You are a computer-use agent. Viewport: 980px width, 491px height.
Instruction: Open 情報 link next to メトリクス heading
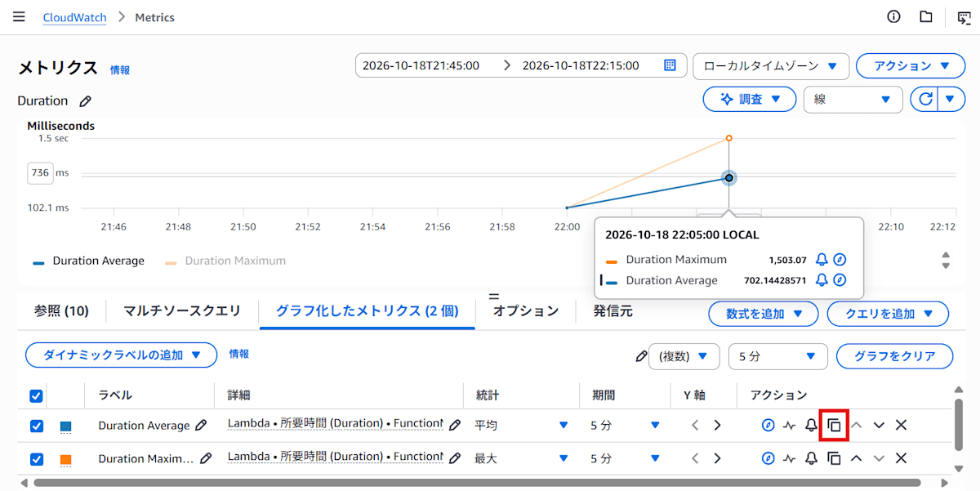pos(120,70)
